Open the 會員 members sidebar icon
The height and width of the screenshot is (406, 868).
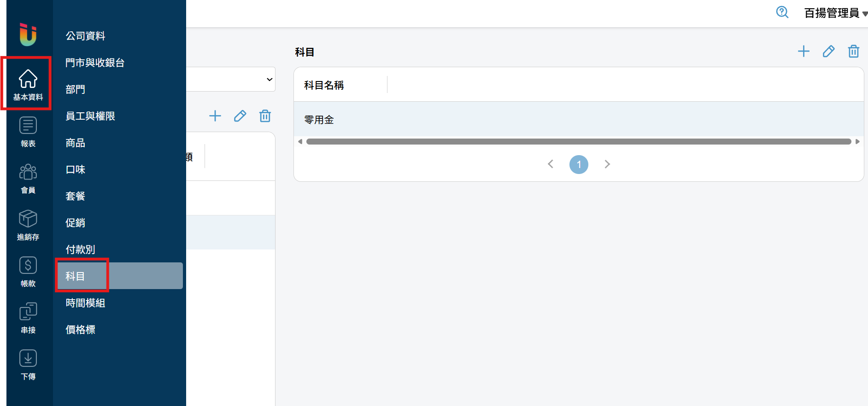[28, 178]
